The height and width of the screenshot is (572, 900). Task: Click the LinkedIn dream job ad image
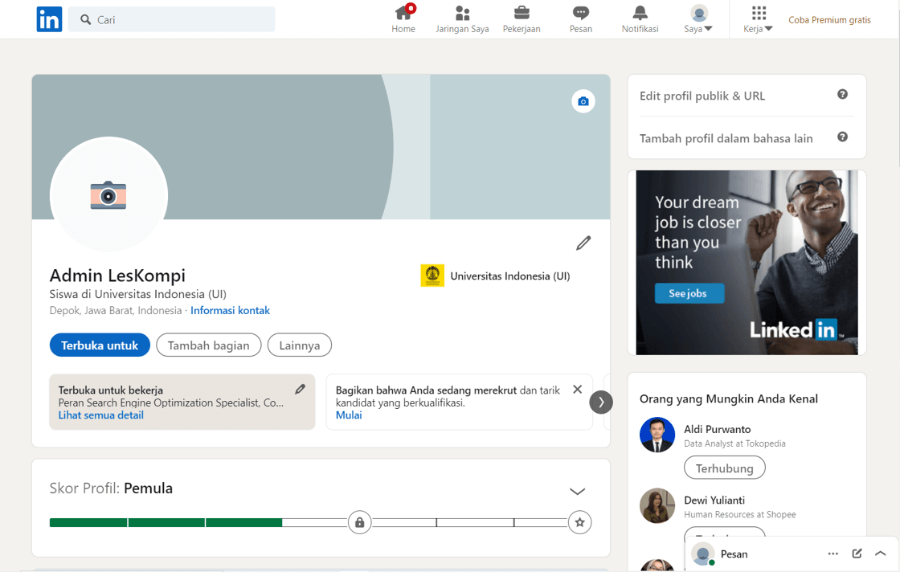pyautogui.click(x=747, y=262)
